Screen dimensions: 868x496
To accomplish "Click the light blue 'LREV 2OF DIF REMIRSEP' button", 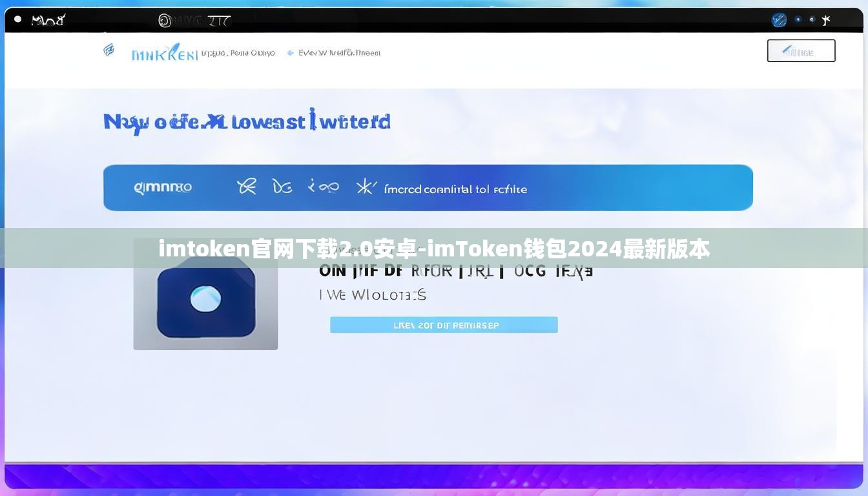I will [444, 325].
